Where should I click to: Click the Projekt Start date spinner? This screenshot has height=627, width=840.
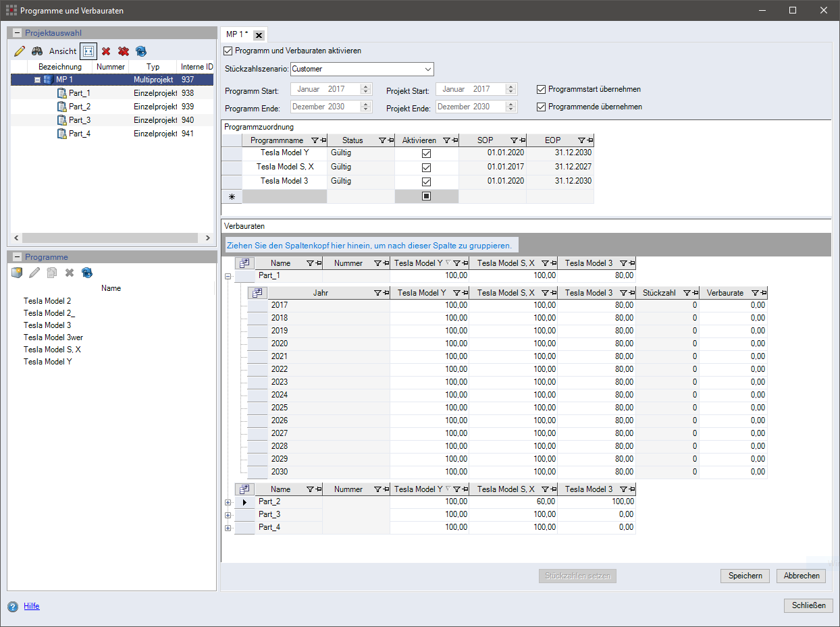pyautogui.click(x=511, y=89)
